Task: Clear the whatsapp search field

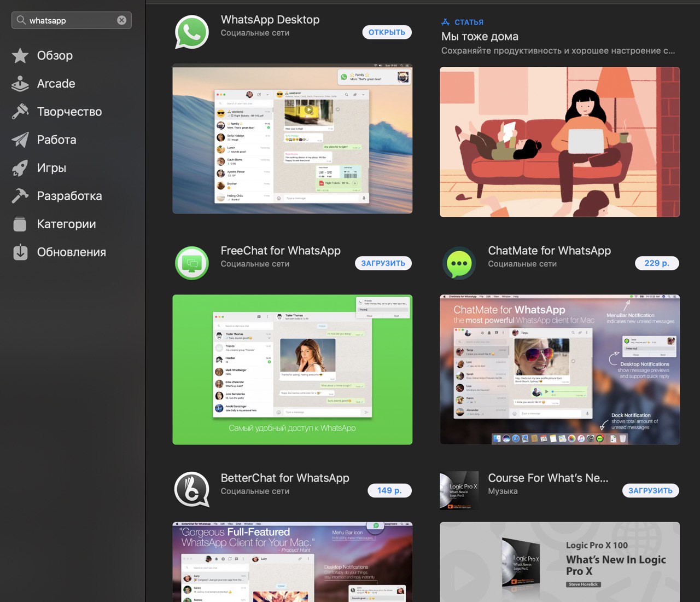Action: tap(121, 20)
